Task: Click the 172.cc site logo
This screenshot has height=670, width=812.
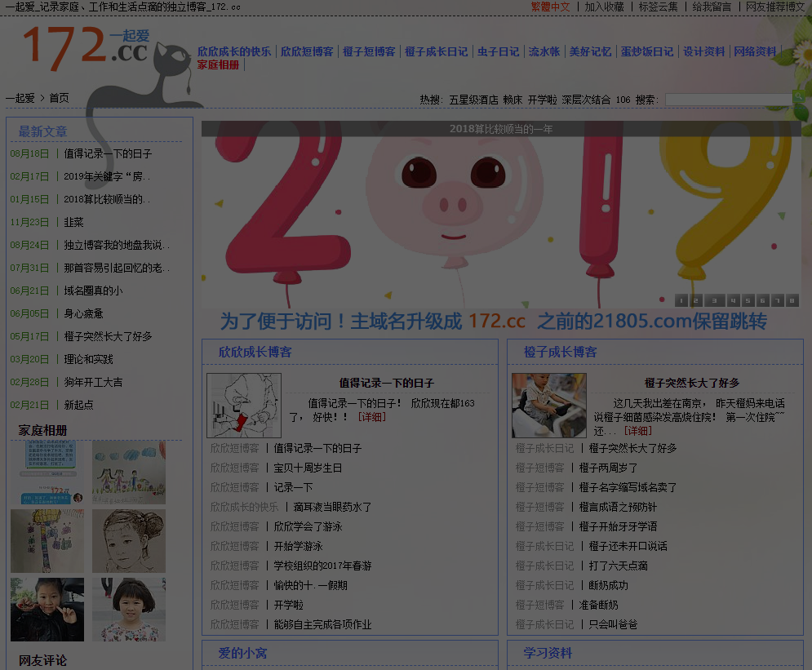Action: tap(86, 45)
